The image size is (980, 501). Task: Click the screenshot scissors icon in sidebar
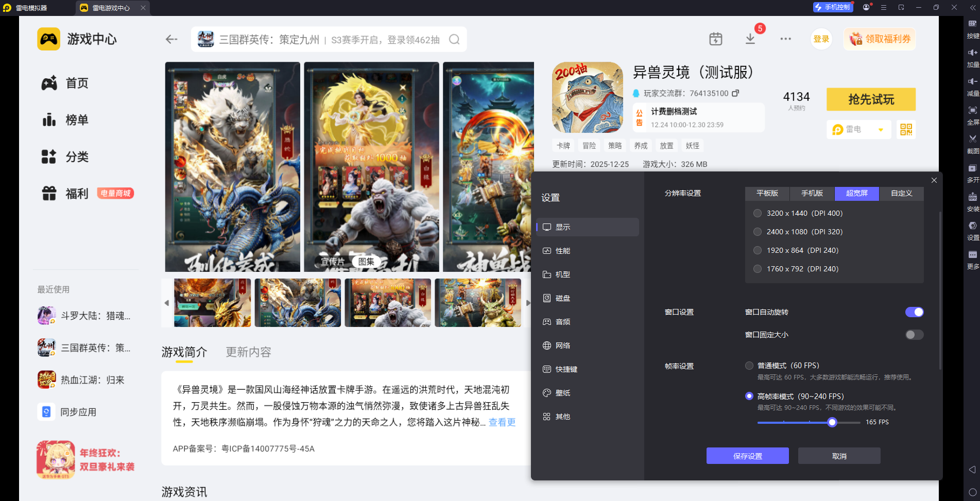(972, 139)
